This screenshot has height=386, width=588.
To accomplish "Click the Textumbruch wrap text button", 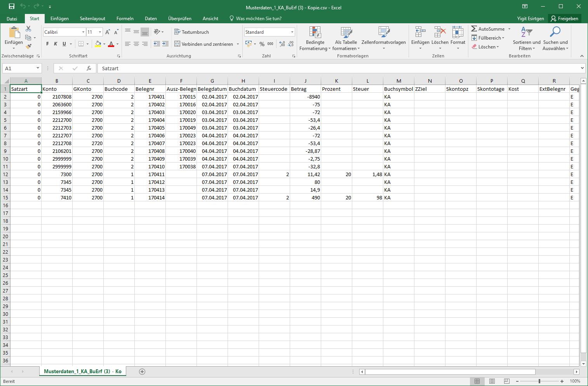I will click(x=192, y=32).
